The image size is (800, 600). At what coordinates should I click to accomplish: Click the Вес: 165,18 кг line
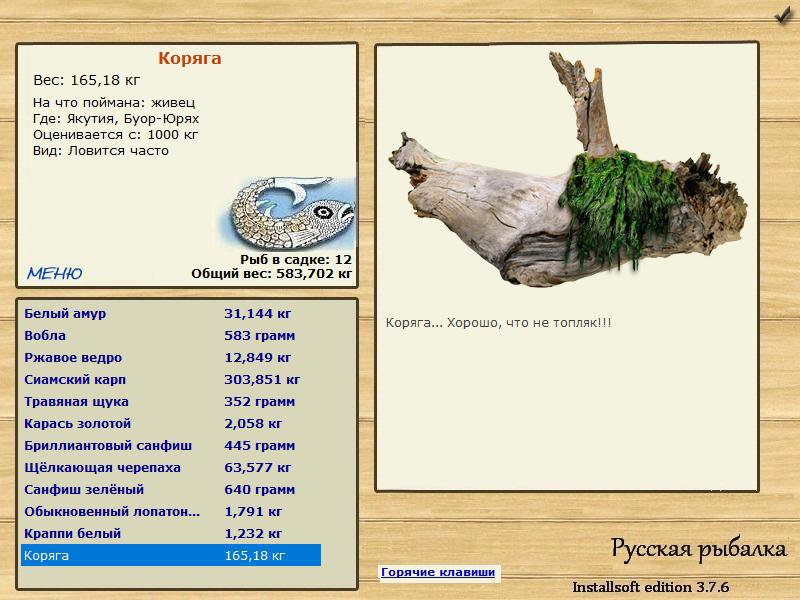pyautogui.click(x=86, y=80)
